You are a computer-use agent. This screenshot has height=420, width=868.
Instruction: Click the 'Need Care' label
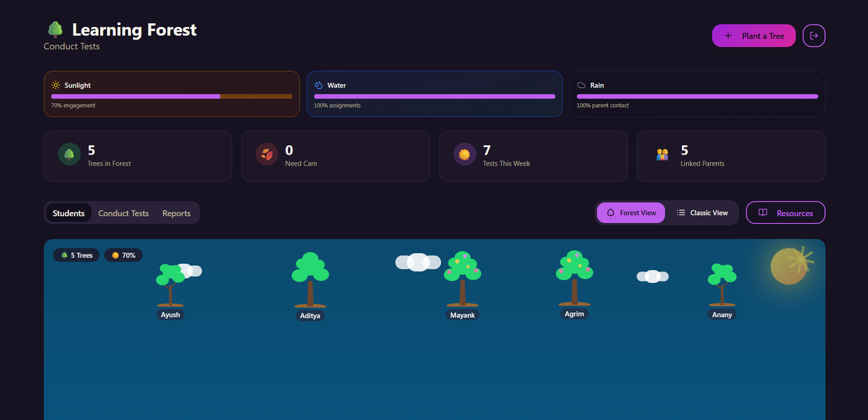pos(301,164)
